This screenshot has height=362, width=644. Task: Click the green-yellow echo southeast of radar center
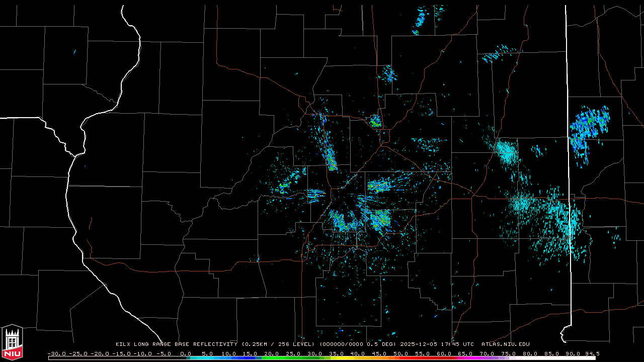380,219
